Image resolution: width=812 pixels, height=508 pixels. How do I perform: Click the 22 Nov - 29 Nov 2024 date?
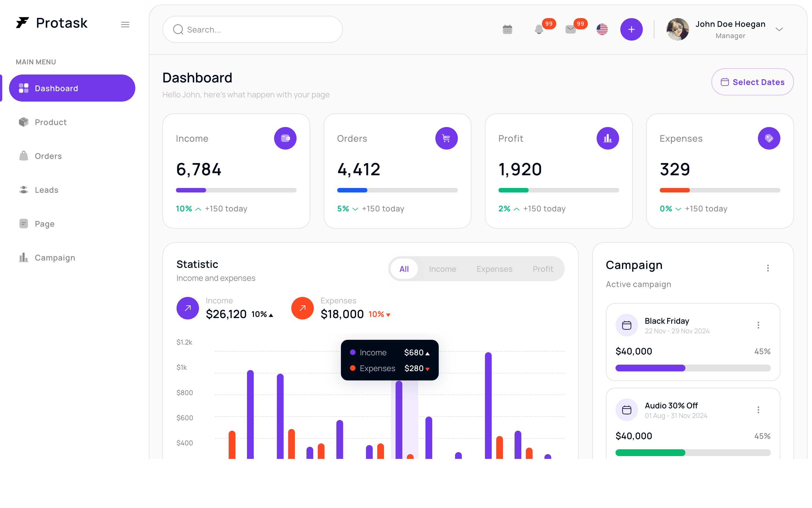677,331
